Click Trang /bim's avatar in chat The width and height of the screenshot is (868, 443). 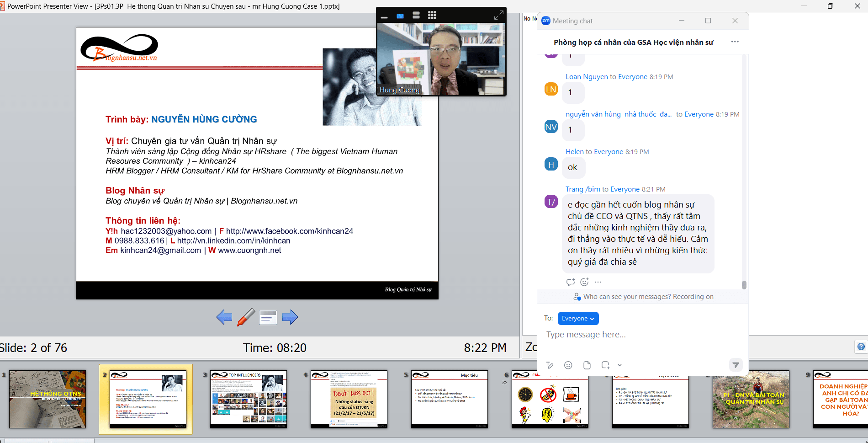551,202
